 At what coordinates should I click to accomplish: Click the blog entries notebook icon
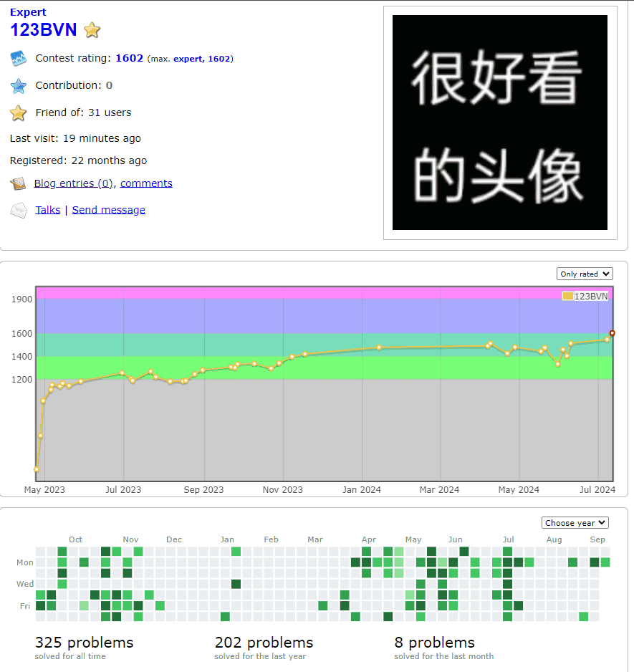click(x=18, y=183)
